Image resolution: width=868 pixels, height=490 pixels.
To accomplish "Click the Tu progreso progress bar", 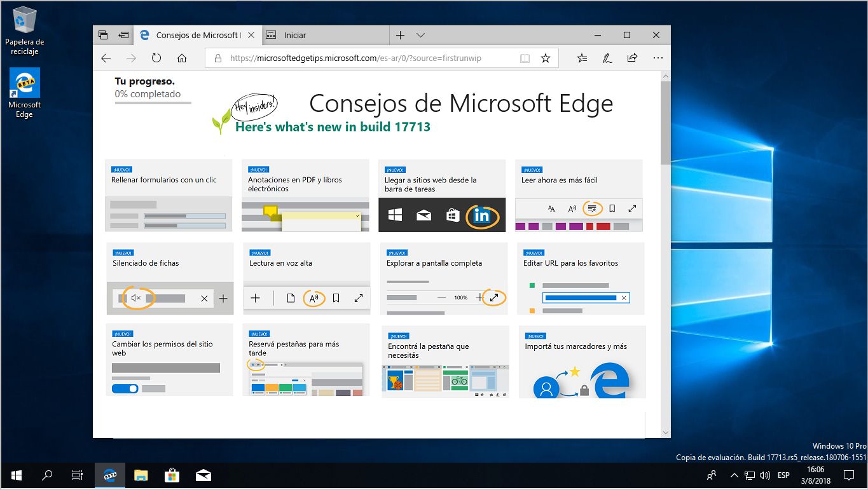I will tap(153, 102).
